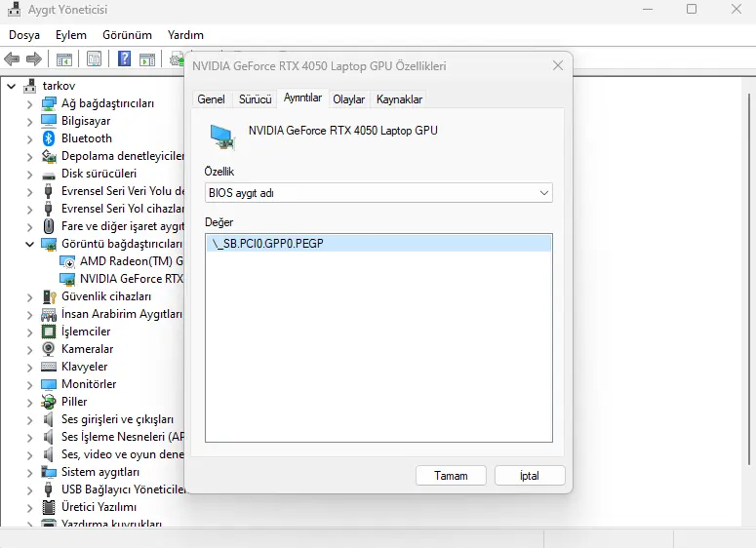
Task: Expand Ağ bağdaştırıcıları category
Action: click(x=30, y=104)
